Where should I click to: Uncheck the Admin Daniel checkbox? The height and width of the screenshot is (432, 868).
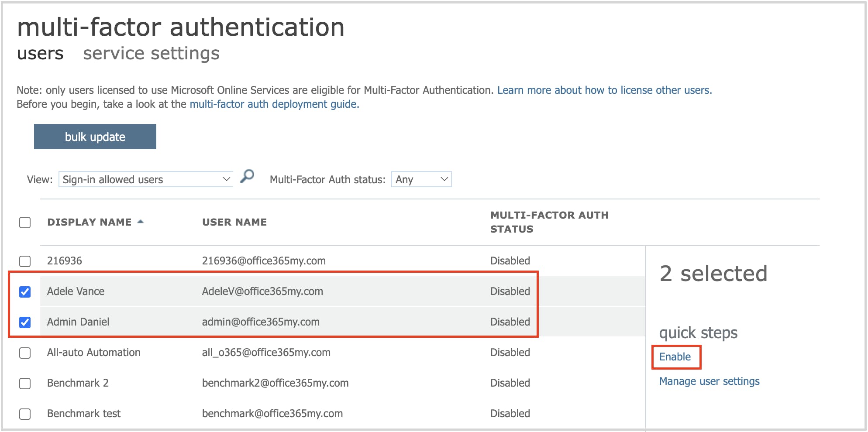[x=25, y=322]
